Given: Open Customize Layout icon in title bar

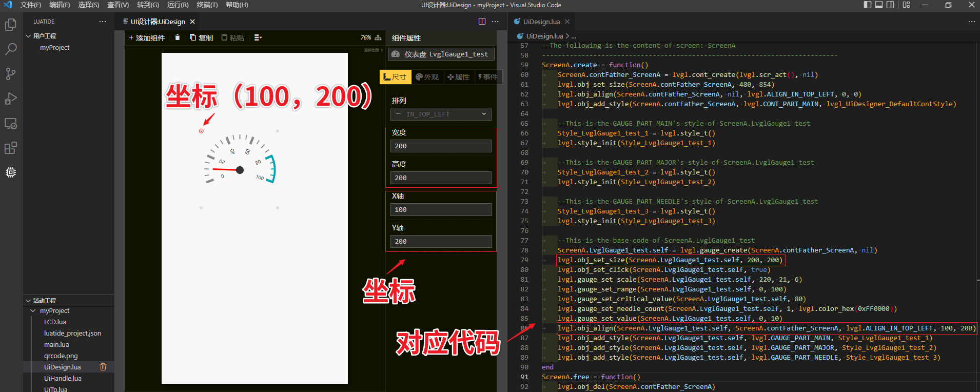Looking at the screenshot, I should [x=907, y=5].
